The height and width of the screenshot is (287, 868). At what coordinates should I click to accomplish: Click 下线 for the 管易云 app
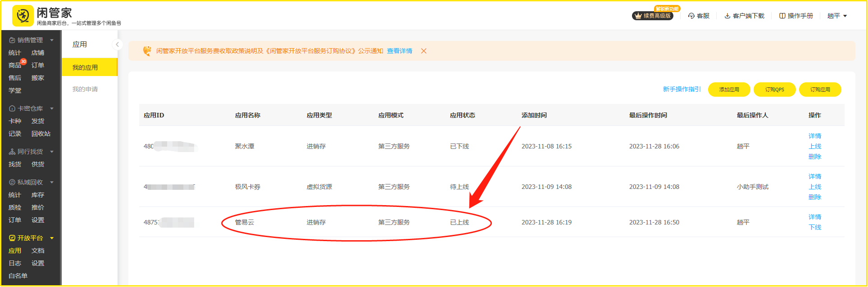pos(815,227)
